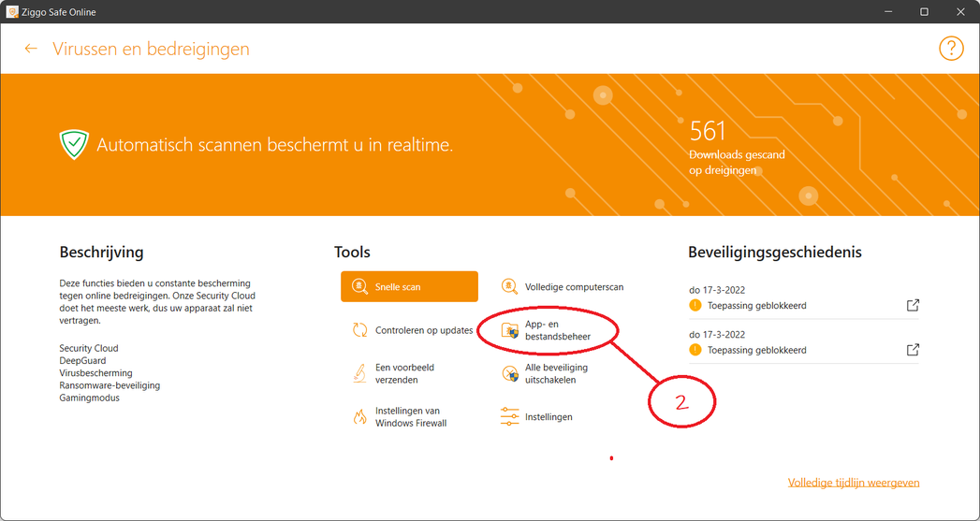This screenshot has height=521, width=980.
Task: Click the 561 downloads counter
Action: point(708,131)
